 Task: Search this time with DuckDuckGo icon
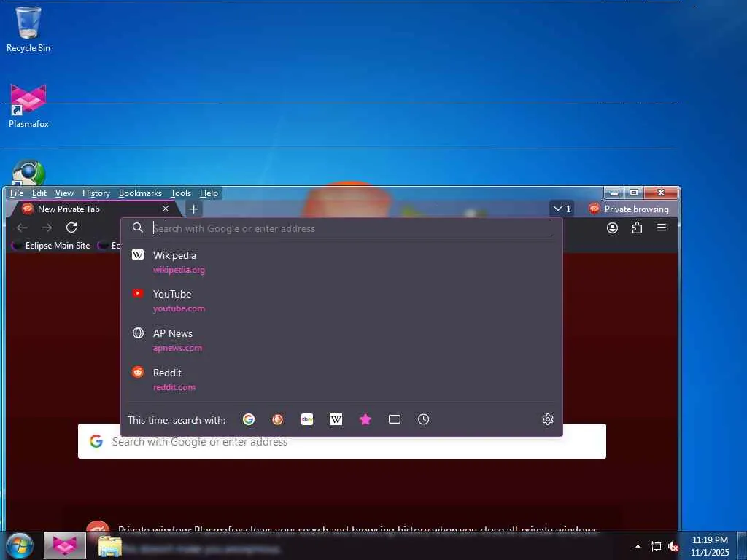[x=278, y=419]
